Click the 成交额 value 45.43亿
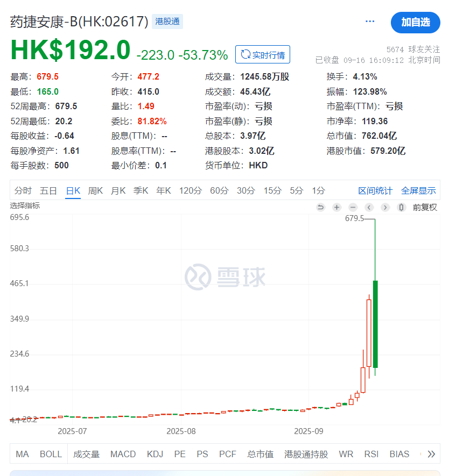The image size is (449, 476). click(255, 91)
